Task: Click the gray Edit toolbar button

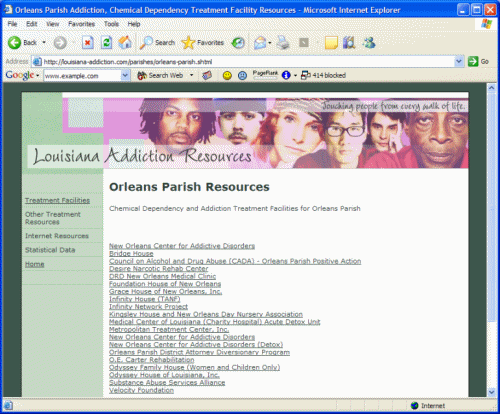Action: coord(304,43)
